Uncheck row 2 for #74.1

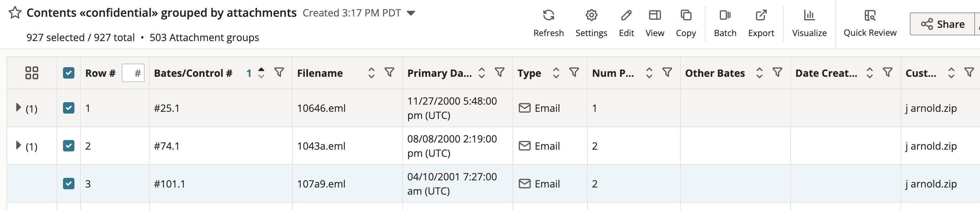click(x=68, y=145)
